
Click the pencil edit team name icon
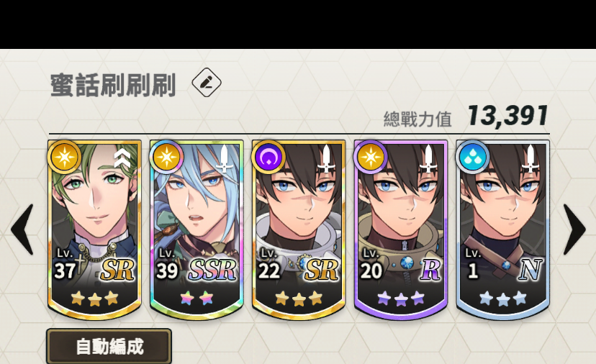pos(207,82)
